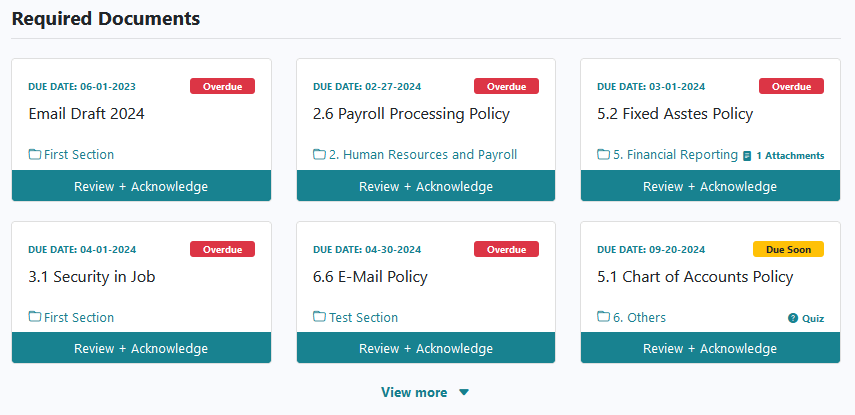Click folder icon next to Test Section
This screenshot has width=855, height=415.
tap(320, 317)
